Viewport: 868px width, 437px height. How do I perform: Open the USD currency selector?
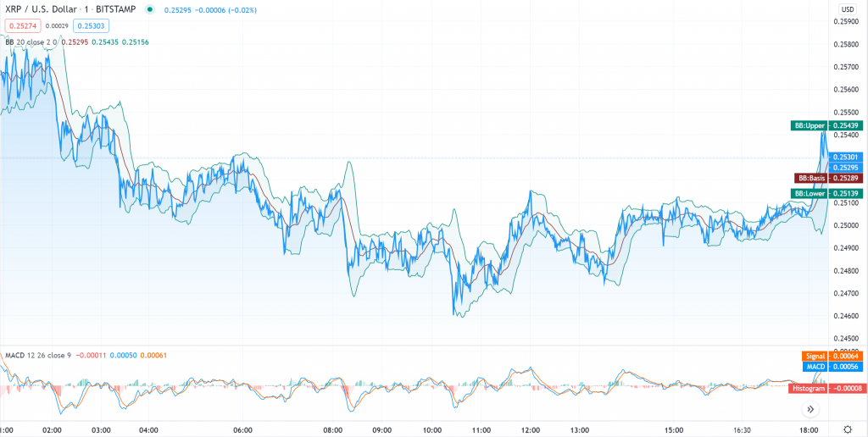click(847, 9)
